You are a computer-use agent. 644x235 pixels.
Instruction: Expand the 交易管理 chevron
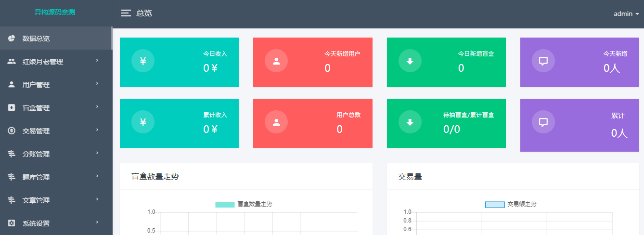(x=97, y=130)
